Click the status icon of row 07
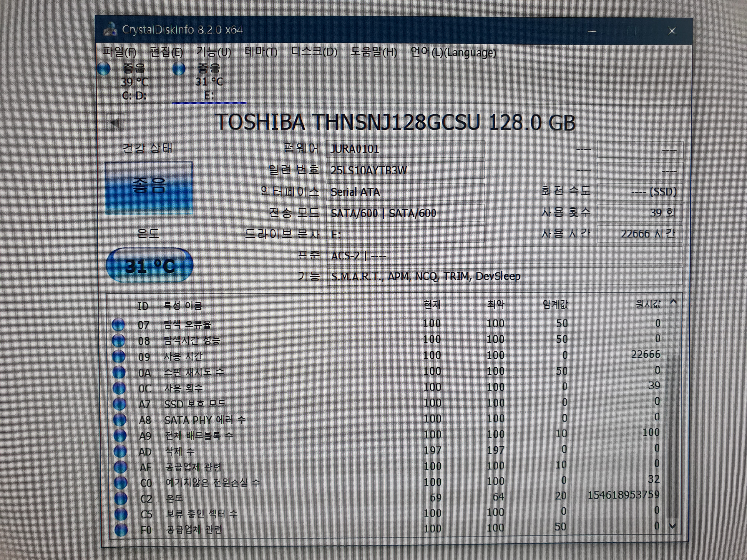This screenshot has height=560, width=747. click(118, 324)
